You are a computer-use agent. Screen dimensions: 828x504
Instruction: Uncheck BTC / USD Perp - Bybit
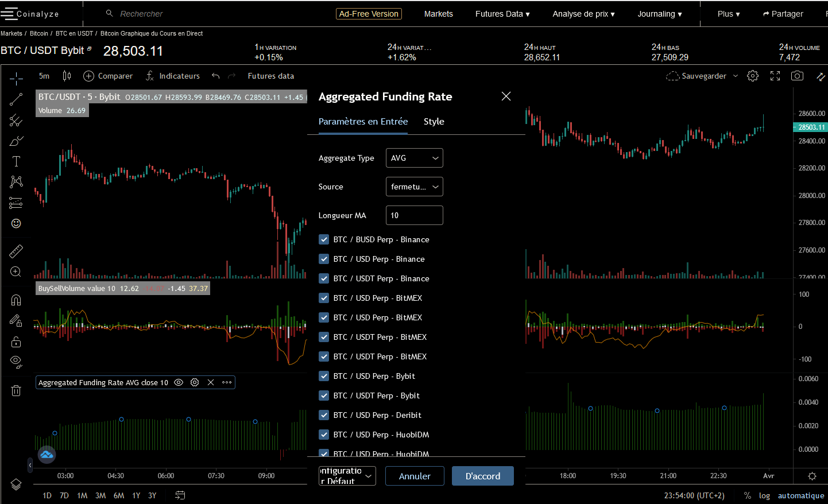(x=324, y=376)
